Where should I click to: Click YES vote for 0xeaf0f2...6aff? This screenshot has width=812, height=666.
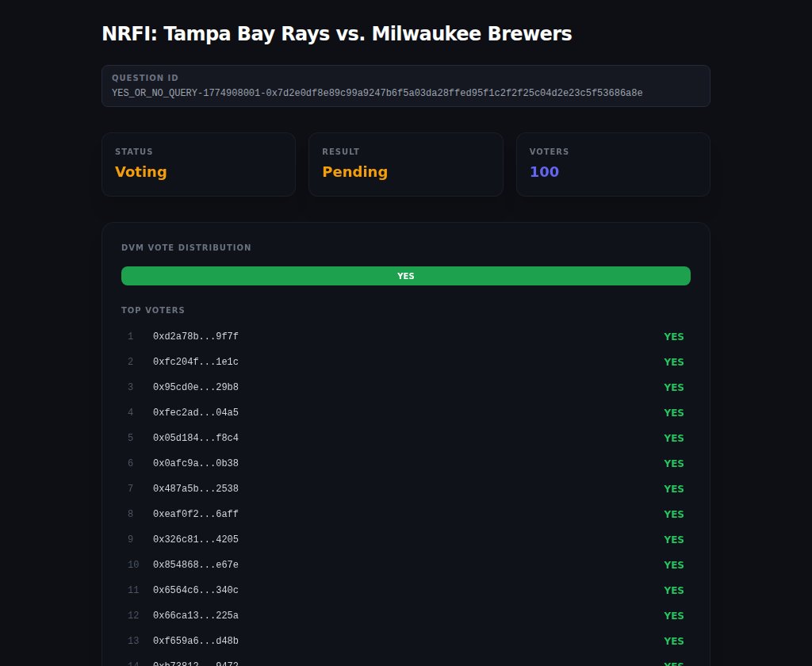(674, 515)
